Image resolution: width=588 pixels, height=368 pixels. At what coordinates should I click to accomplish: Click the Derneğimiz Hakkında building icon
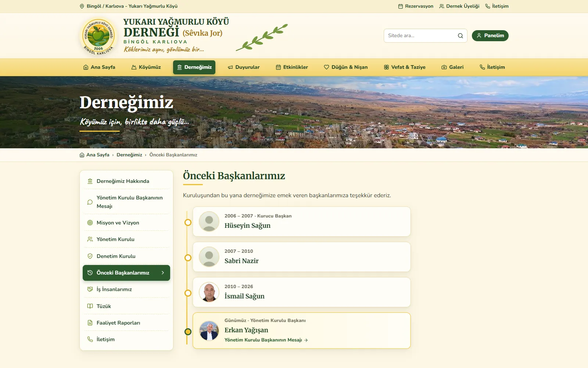click(90, 181)
